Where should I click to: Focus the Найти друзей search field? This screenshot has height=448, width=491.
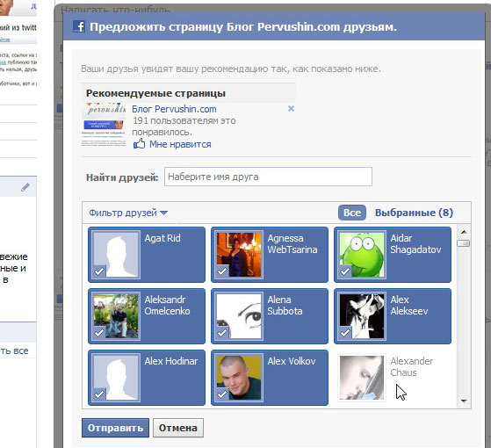pos(268,177)
